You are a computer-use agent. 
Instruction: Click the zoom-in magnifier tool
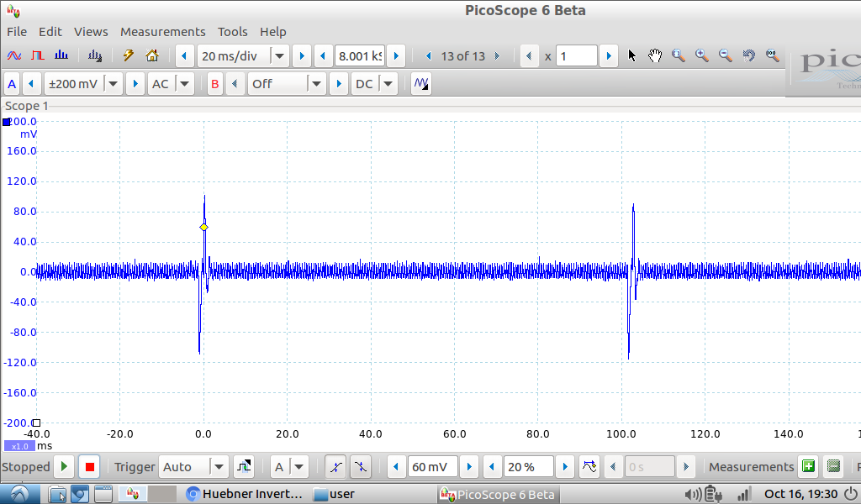pos(702,56)
